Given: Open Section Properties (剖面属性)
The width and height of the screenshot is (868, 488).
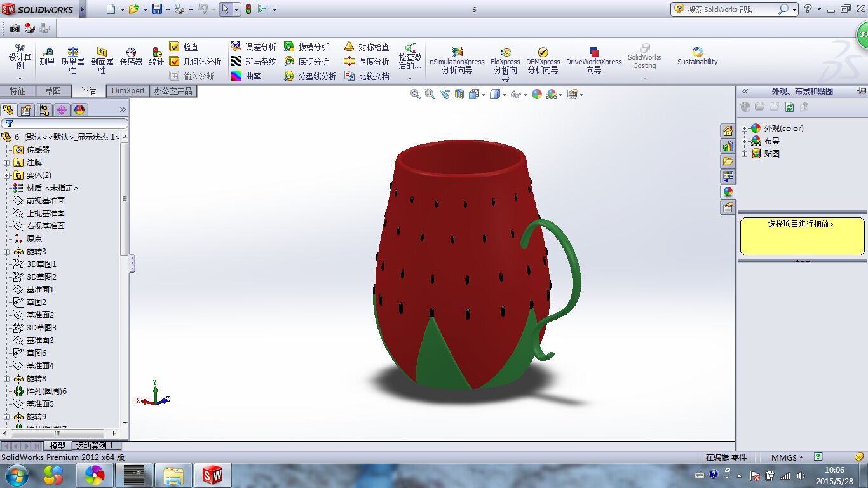Looking at the screenshot, I should (102, 59).
